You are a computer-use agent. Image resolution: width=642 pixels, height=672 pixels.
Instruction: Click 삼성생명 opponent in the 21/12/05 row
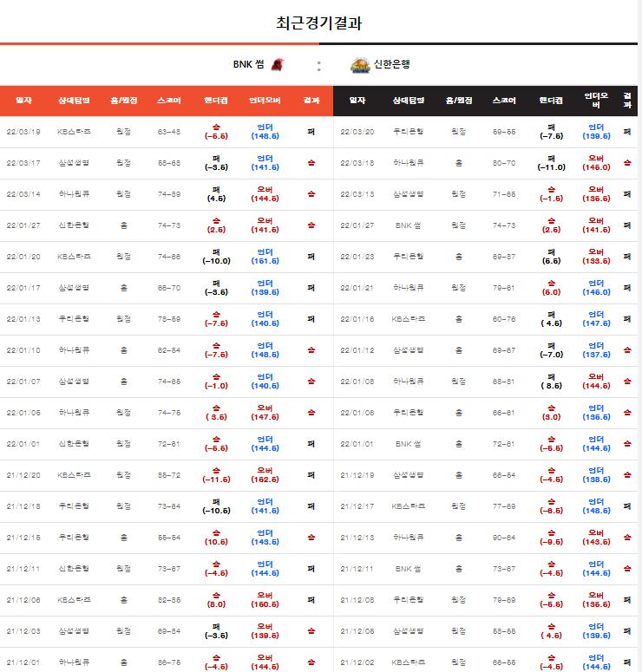tap(409, 631)
